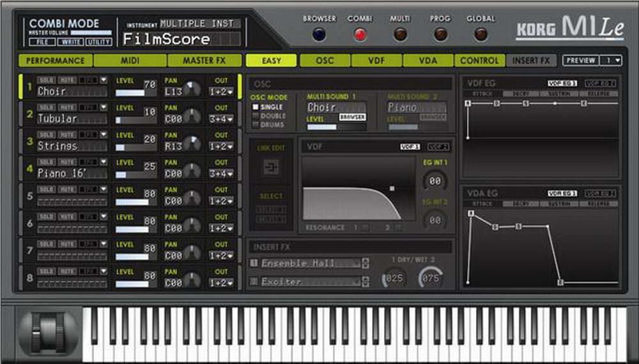Mute the Strings timbre
Viewport: 639px width, 364px height.
(67, 134)
